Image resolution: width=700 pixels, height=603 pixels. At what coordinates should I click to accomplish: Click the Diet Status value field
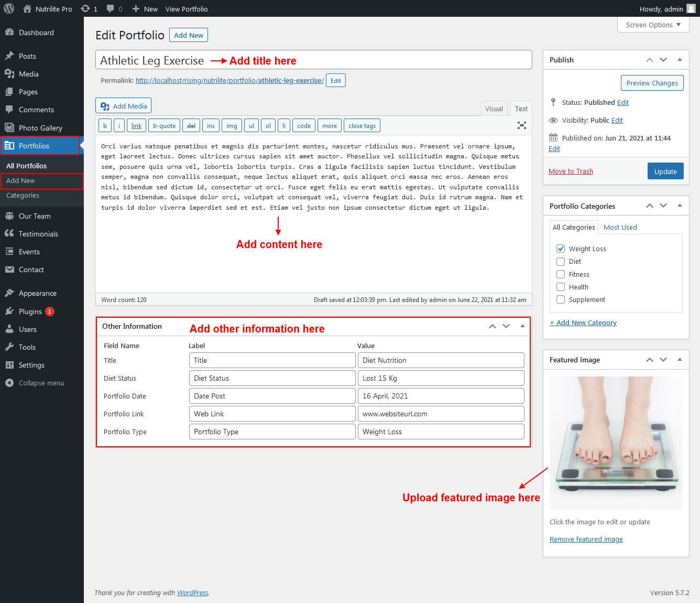click(441, 378)
